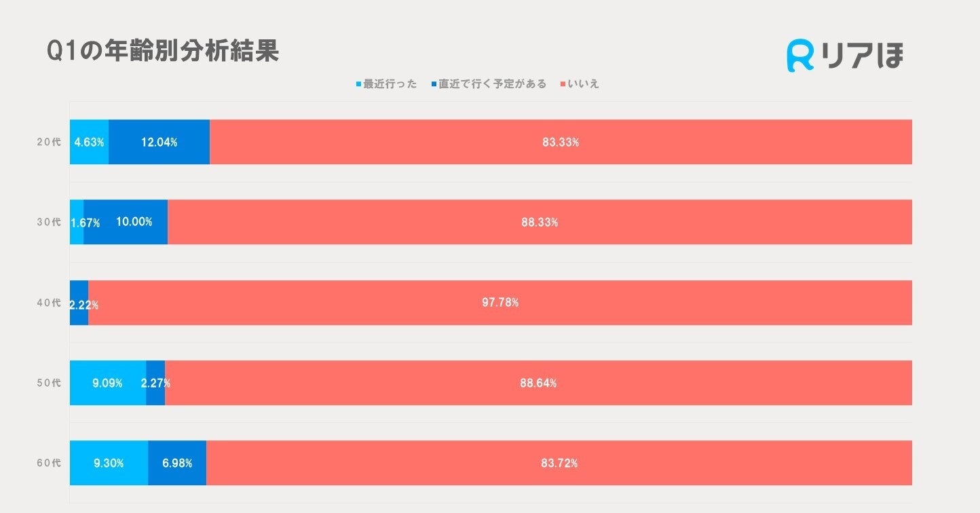Click the 40代 axis label

(49, 303)
